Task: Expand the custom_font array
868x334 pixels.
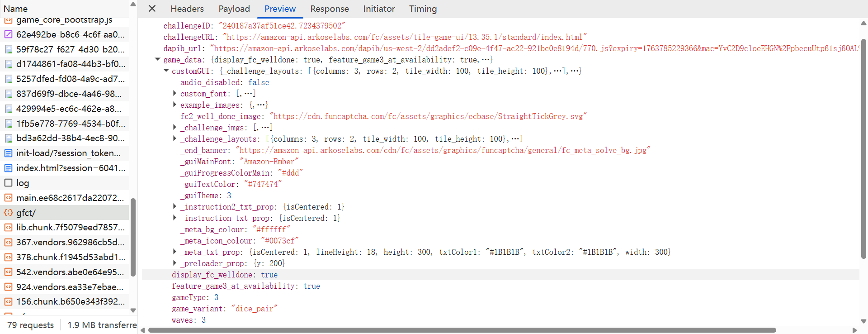Action: pyautogui.click(x=175, y=93)
